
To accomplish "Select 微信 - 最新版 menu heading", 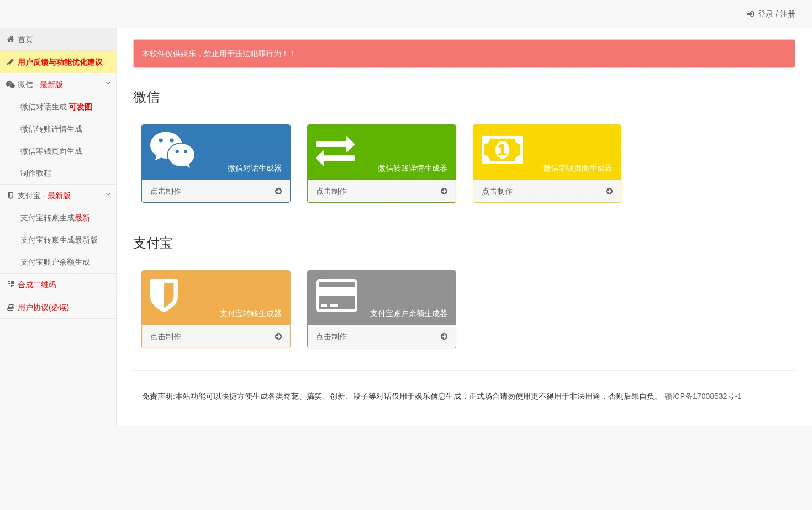I will click(58, 85).
